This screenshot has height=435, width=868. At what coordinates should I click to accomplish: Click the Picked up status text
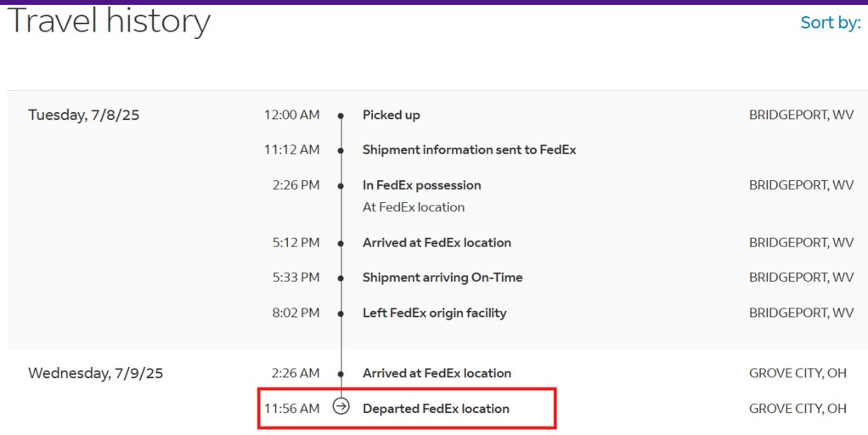[x=392, y=115]
